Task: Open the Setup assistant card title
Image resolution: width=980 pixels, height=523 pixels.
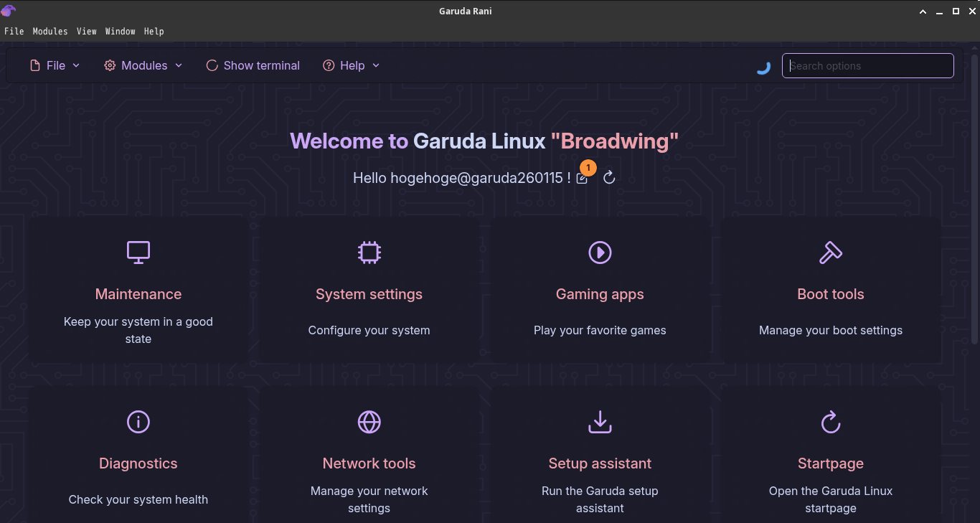Action: point(600,463)
